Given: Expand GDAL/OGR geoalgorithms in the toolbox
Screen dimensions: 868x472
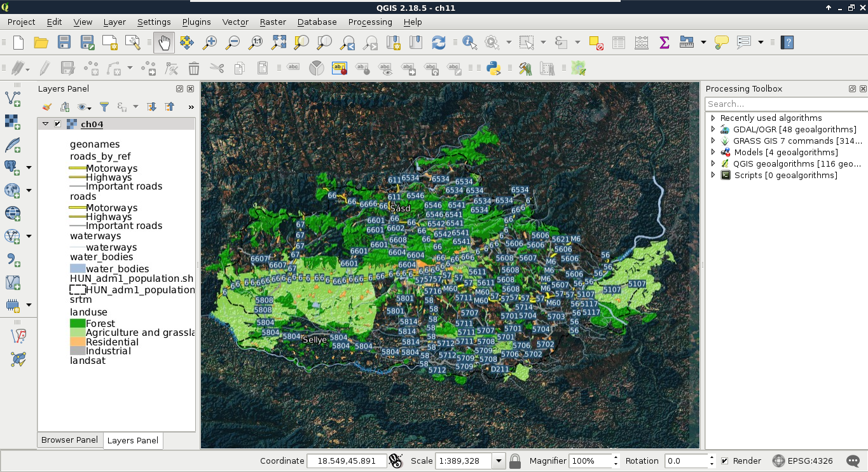Looking at the screenshot, I should 713,130.
